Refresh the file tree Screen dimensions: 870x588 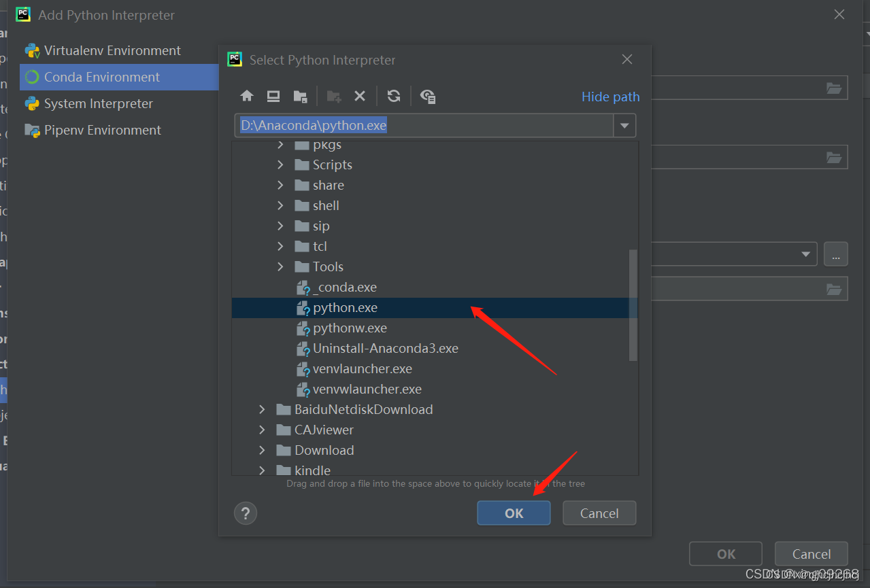click(394, 96)
